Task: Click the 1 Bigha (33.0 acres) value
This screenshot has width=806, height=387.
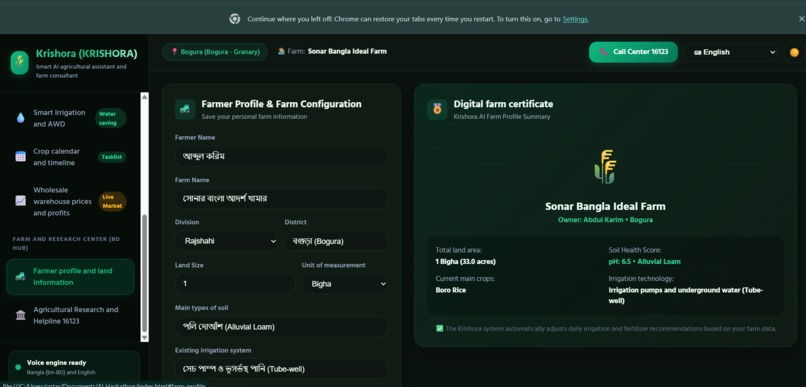Action: click(466, 262)
